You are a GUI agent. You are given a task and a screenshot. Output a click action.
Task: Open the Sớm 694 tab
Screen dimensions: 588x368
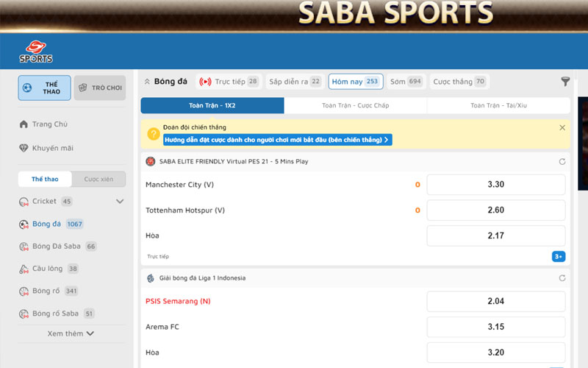click(406, 82)
